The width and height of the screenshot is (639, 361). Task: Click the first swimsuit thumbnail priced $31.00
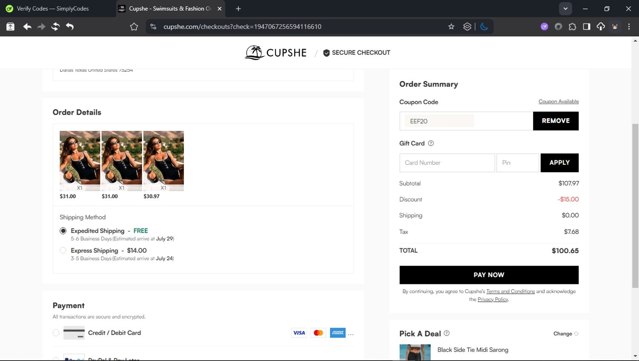coord(79,161)
